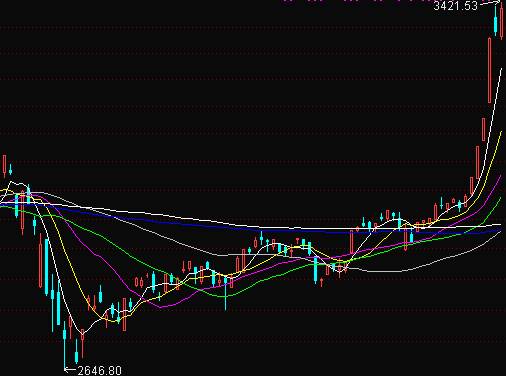Screen dimensions: 506x376
Task: Select the tallest red candlestick in the final rally
Action: click(489, 70)
